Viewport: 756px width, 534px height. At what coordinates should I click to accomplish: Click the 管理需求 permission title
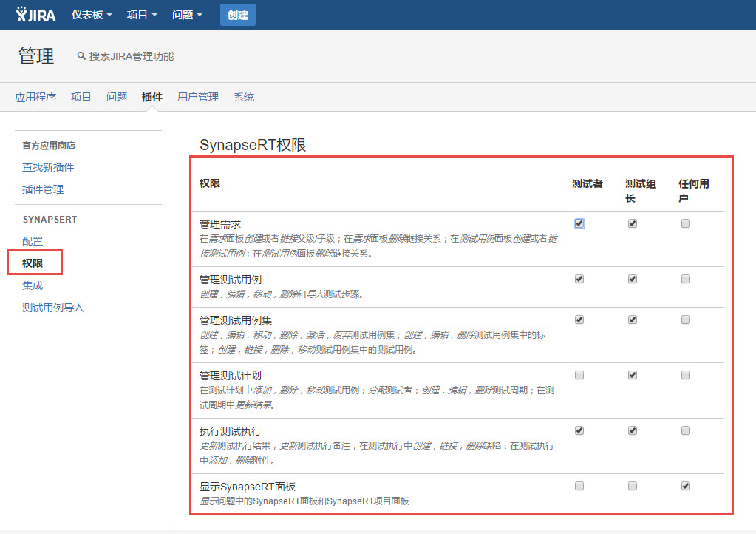[220, 224]
